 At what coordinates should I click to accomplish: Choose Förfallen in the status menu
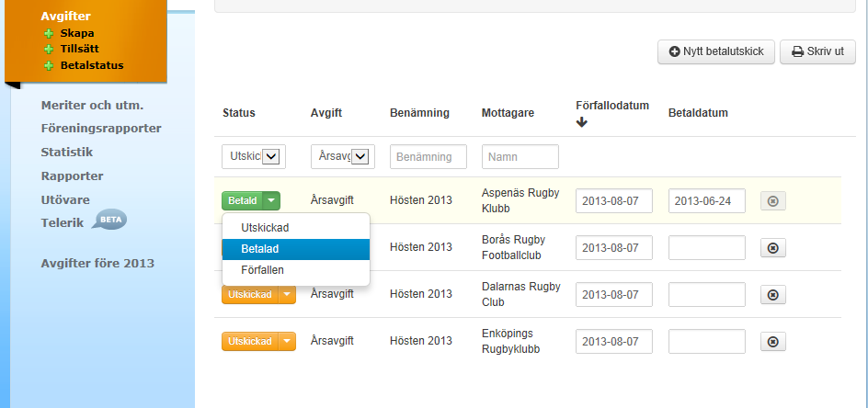pyautogui.click(x=295, y=270)
